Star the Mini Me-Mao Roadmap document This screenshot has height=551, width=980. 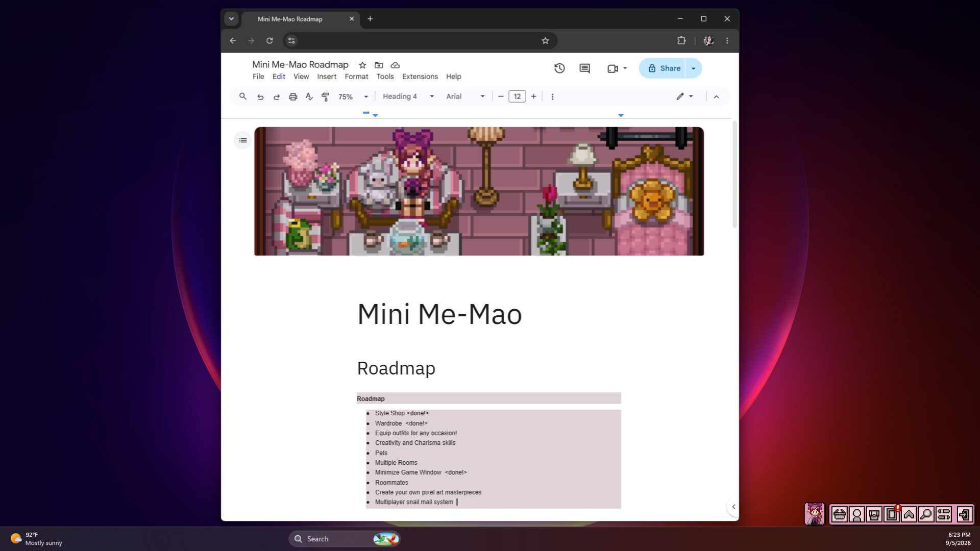[x=362, y=65]
